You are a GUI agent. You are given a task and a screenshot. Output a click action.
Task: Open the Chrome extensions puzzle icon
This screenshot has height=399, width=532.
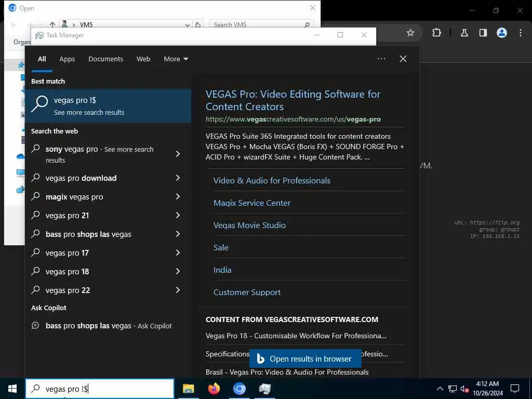[436, 33]
